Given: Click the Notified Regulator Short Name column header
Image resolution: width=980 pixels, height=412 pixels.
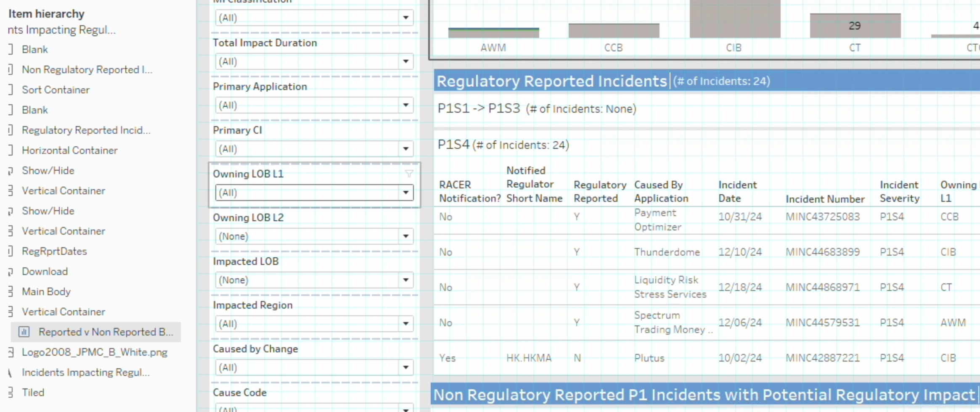Looking at the screenshot, I should click(534, 184).
